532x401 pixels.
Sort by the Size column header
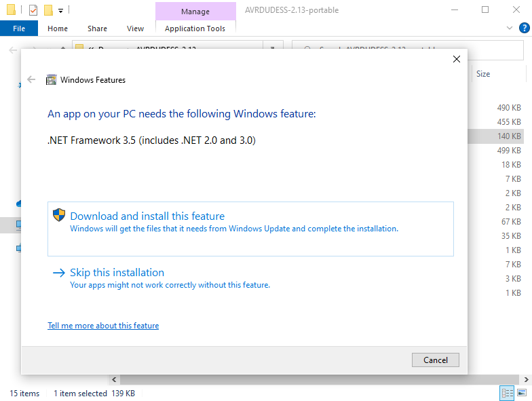tap(498, 74)
